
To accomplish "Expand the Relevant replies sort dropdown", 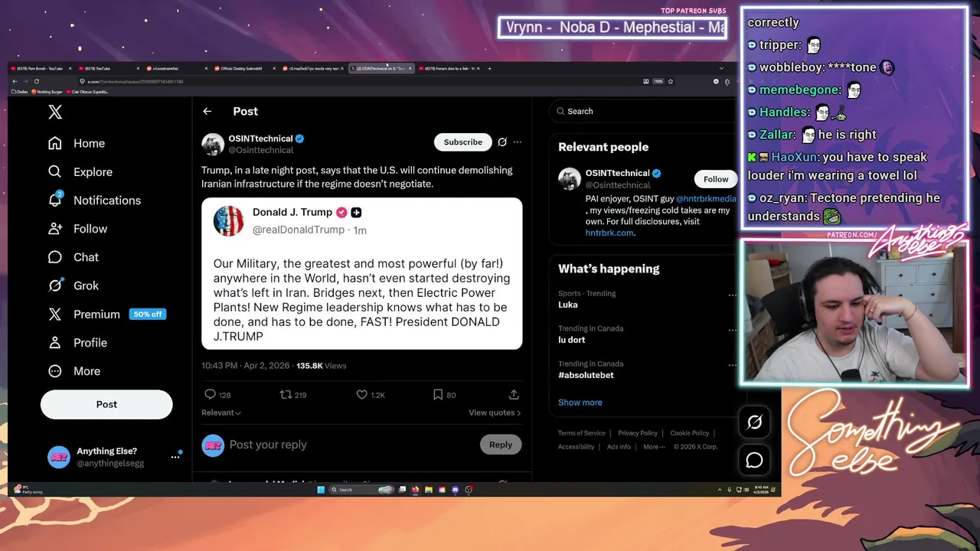I will 221,412.
